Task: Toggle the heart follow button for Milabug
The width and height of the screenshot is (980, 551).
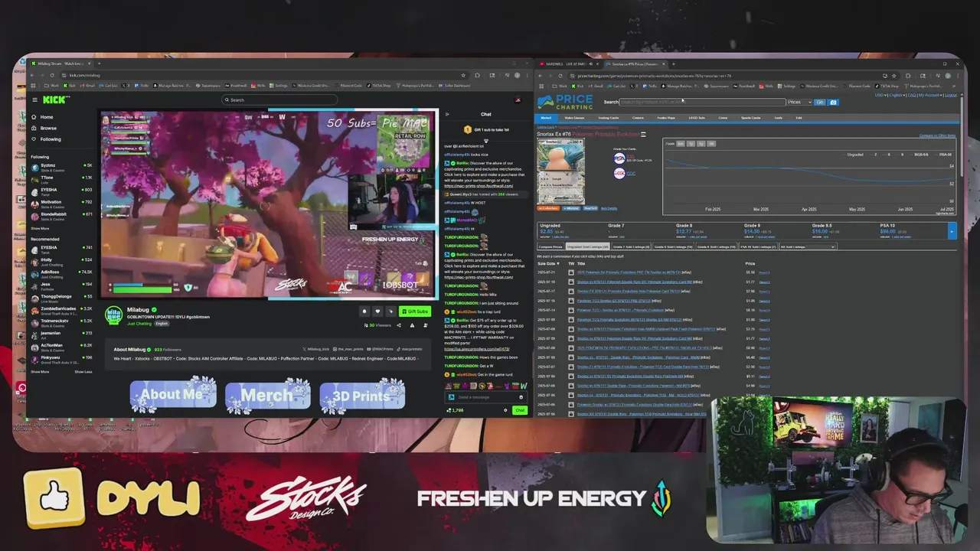Action: pos(377,311)
